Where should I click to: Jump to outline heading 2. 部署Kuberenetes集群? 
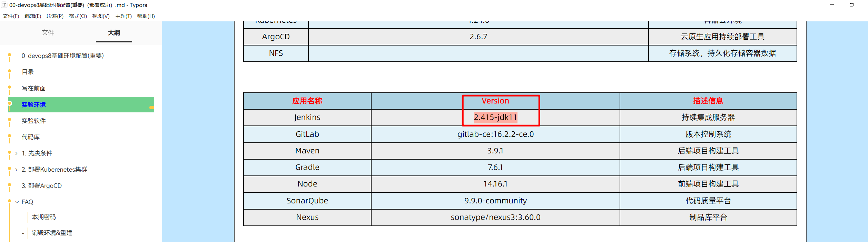[x=54, y=169]
